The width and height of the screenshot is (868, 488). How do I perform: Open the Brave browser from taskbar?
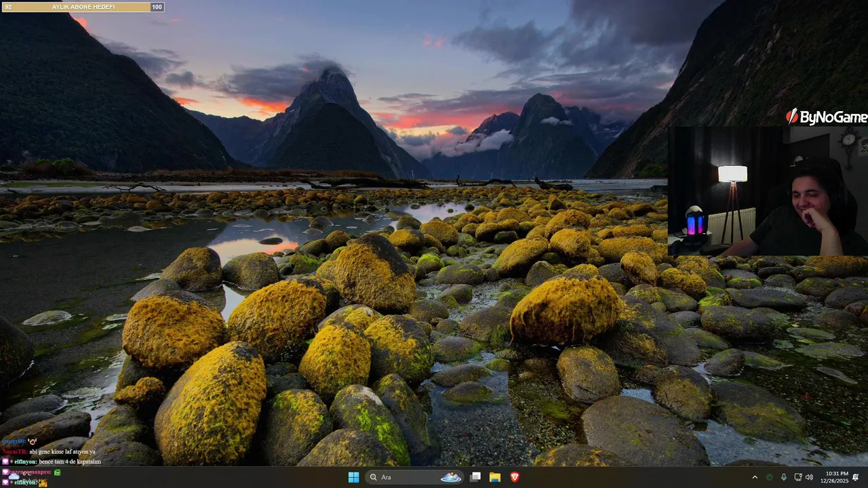(515, 477)
